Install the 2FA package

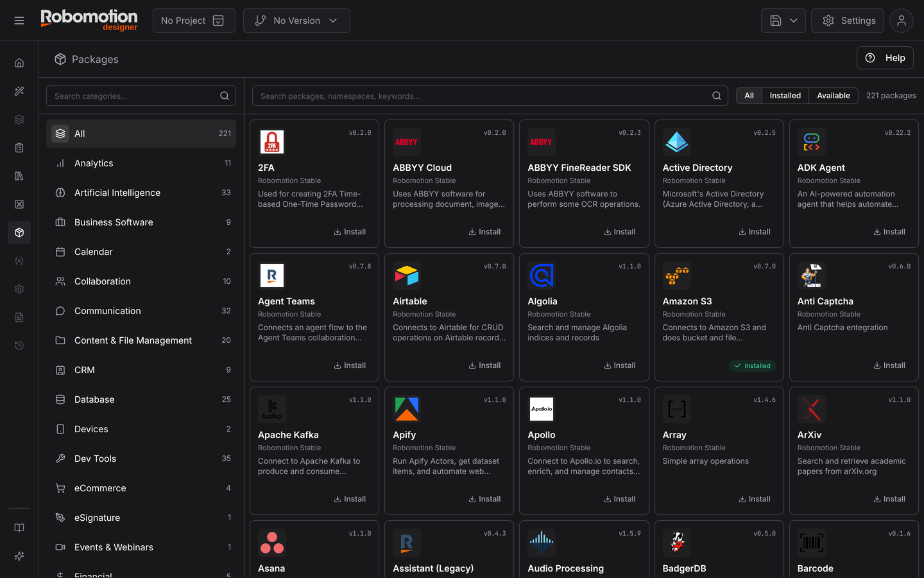(350, 232)
